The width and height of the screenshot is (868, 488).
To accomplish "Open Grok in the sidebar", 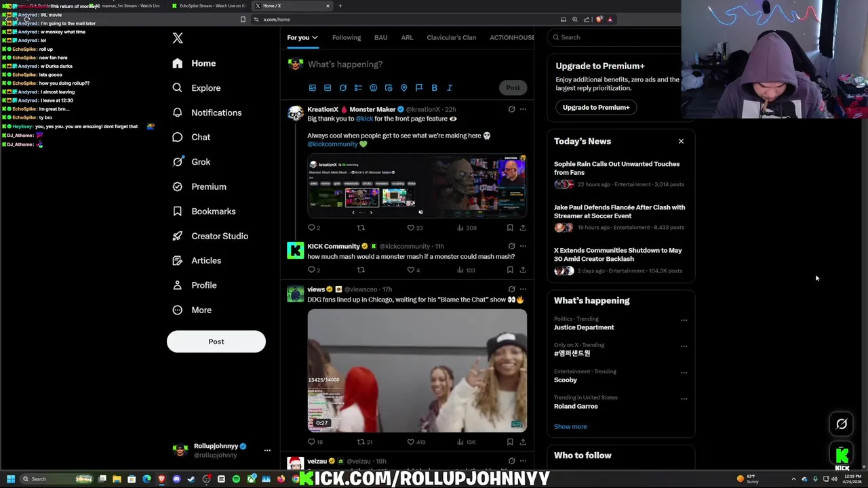I will click(x=191, y=162).
